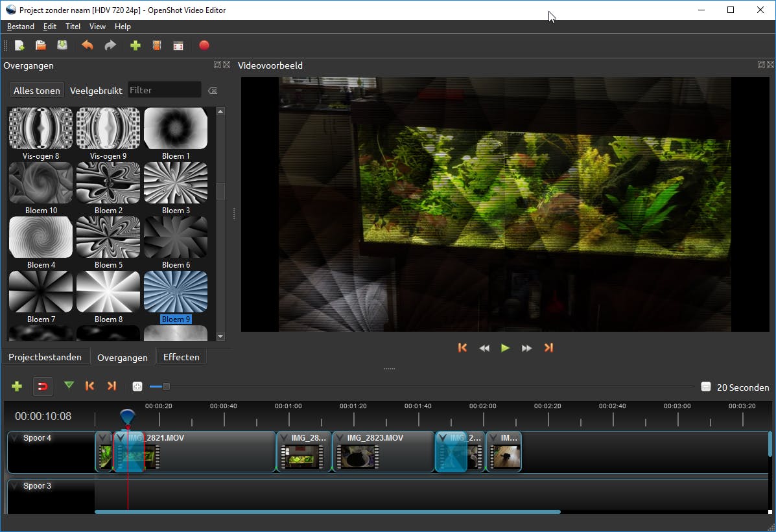Jump to the start of the preview

pyautogui.click(x=462, y=348)
